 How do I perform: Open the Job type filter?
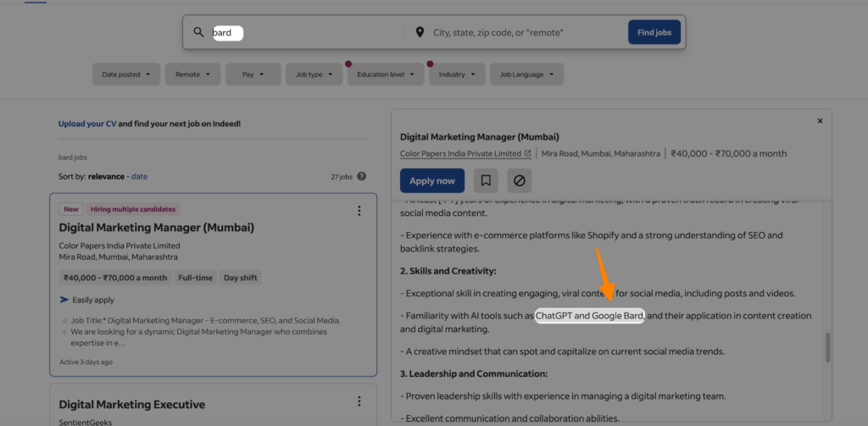click(313, 75)
